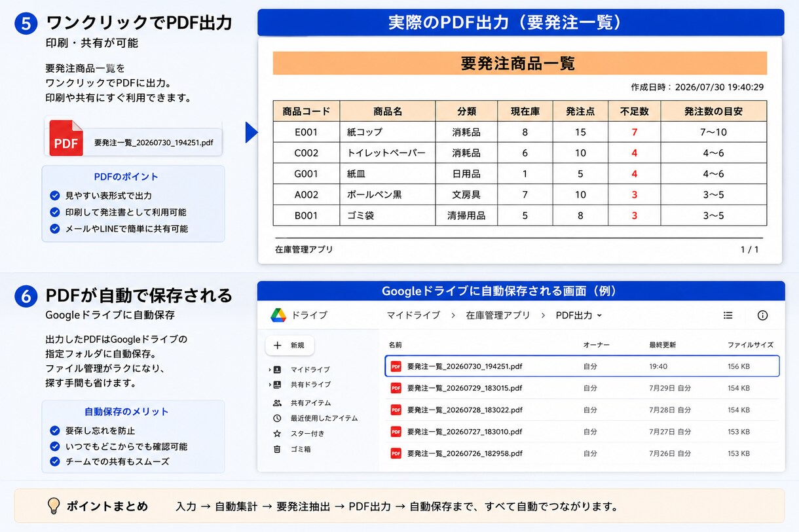The height and width of the screenshot is (532, 799).
Task: Click PDF icon of 要発注一覧_20260730_194251.pdf in Drive list
Action: click(396, 366)
